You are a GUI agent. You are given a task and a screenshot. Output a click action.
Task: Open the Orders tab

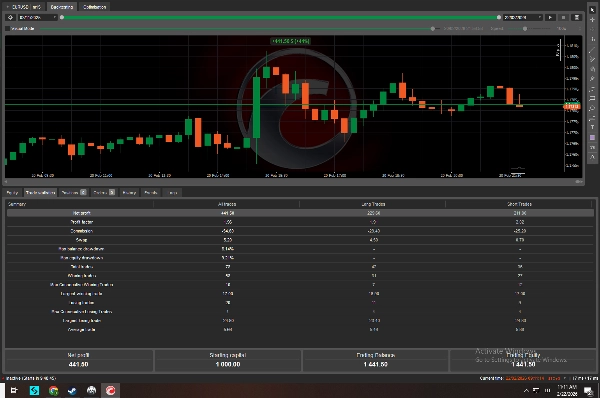pyautogui.click(x=104, y=192)
